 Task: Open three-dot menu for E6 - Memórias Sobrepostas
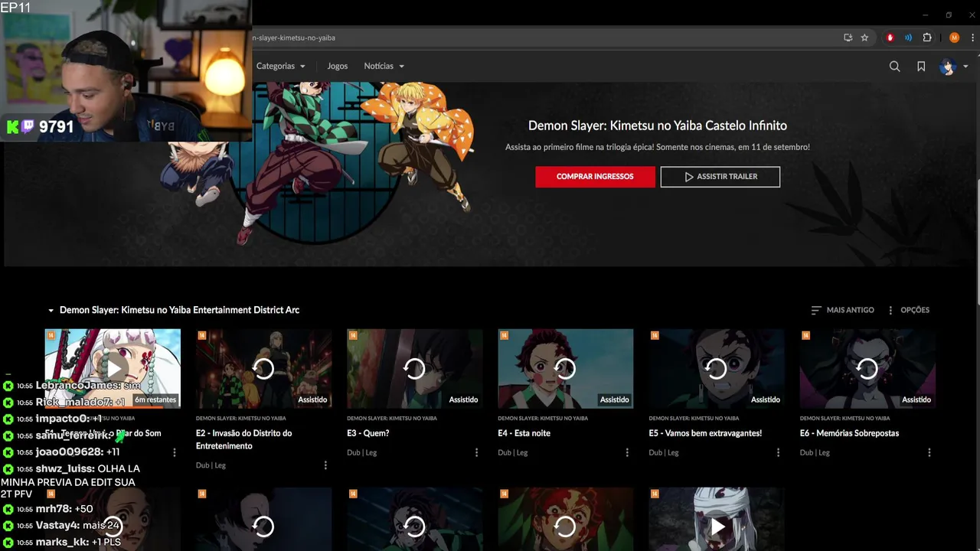(929, 452)
